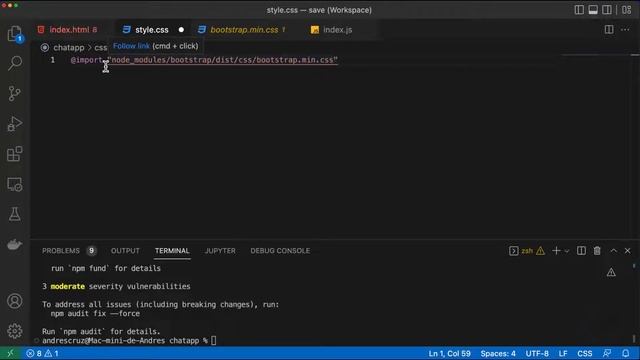
Task: Open notifications bell in status bar
Action: 626,353
